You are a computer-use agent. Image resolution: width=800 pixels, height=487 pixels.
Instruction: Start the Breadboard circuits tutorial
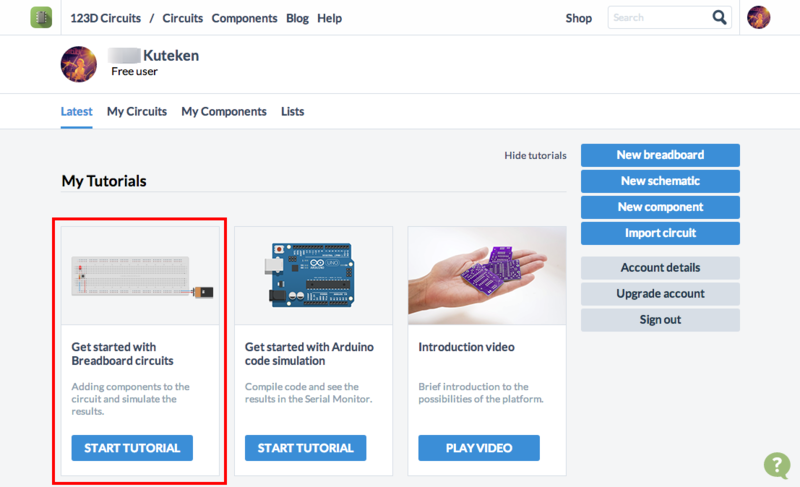[132, 448]
